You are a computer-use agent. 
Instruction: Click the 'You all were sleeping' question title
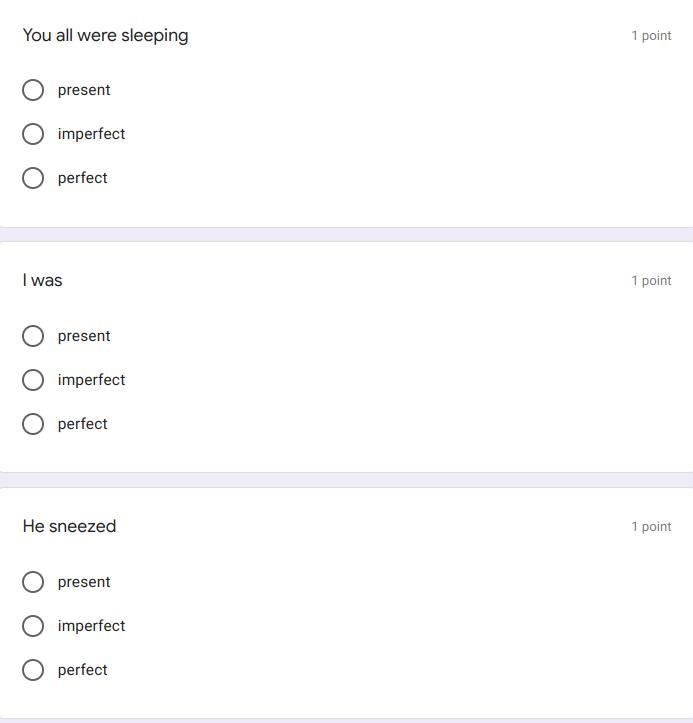pos(105,35)
